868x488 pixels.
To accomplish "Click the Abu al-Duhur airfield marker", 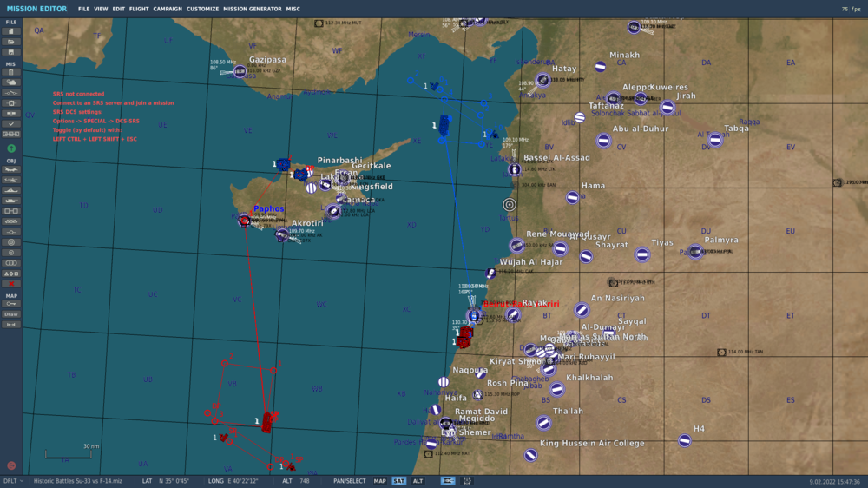I will [603, 141].
